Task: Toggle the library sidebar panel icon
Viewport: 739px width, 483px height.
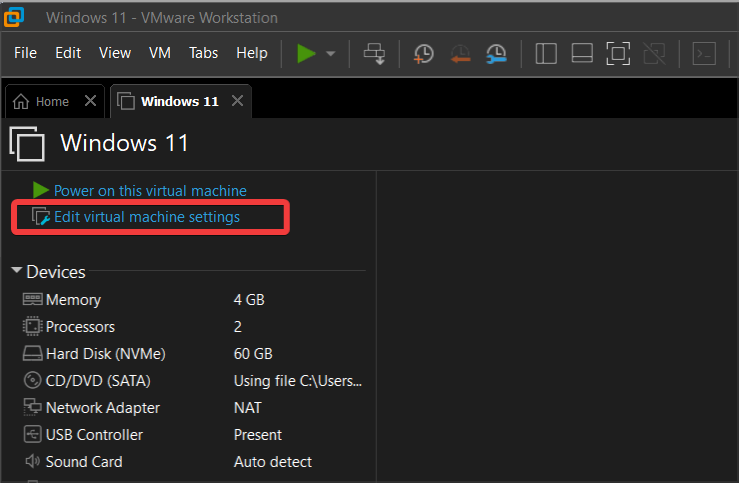Action: tap(546, 53)
